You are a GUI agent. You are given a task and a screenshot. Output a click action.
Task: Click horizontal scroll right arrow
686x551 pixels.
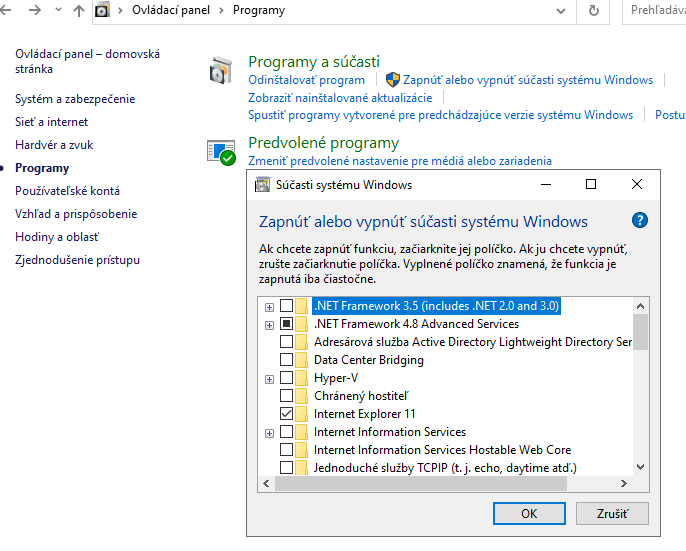click(x=624, y=484)
